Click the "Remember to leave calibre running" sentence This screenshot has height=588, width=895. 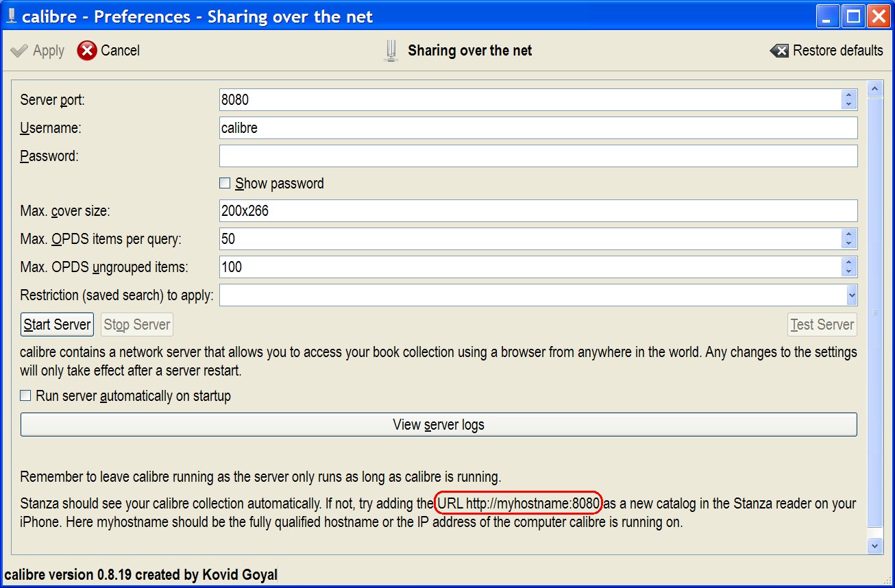(260, 476)
